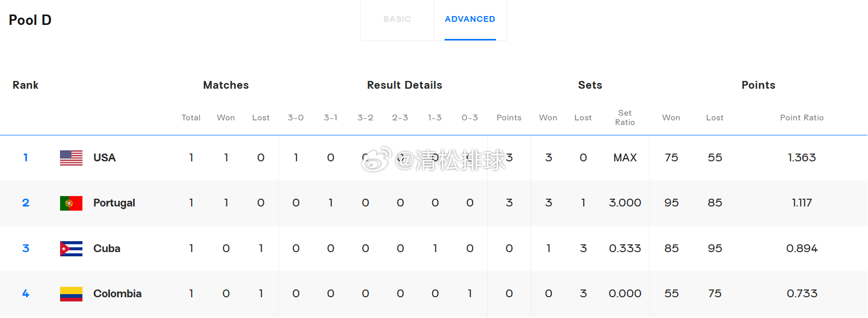Switch to the BASIC tab
868x318 pixels.
click(397, 19)
